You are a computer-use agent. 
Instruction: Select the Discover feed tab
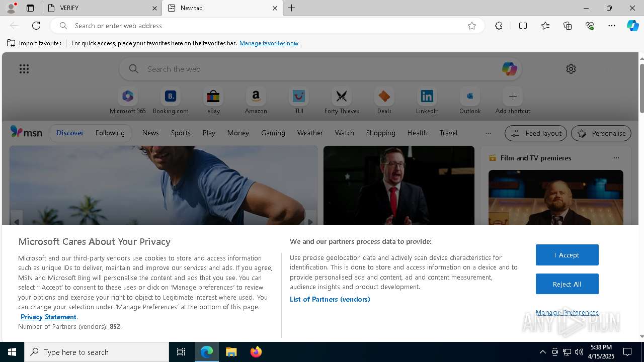tap(70, 133)
